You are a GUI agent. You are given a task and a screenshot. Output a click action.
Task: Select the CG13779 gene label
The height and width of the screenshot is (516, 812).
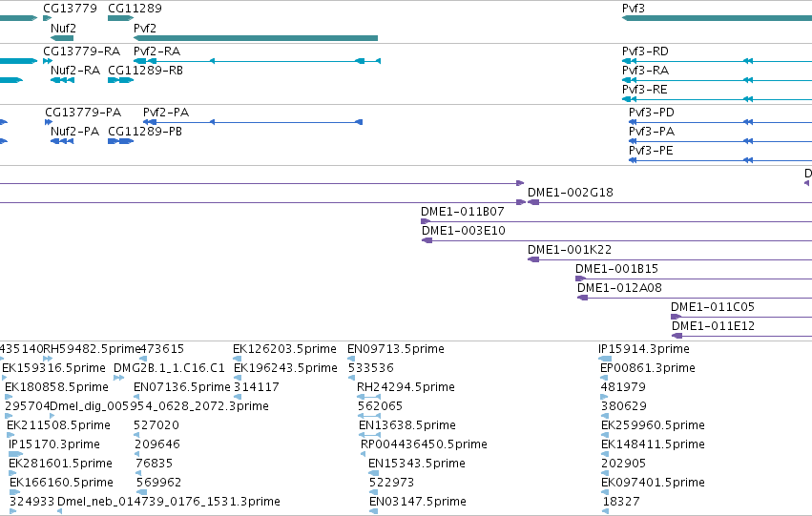(70, 9)
